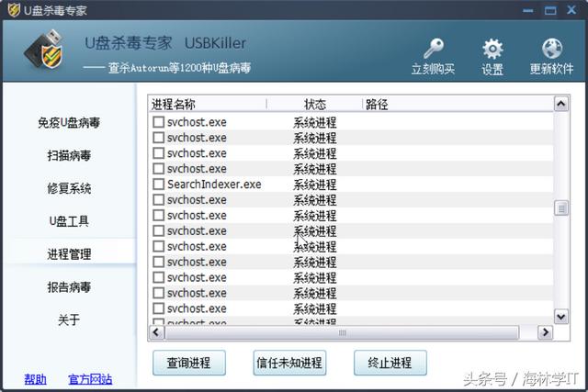Sort by the 进程名称 column header
Viewport: 588px width, 392px height.
(x=208, y=104)
